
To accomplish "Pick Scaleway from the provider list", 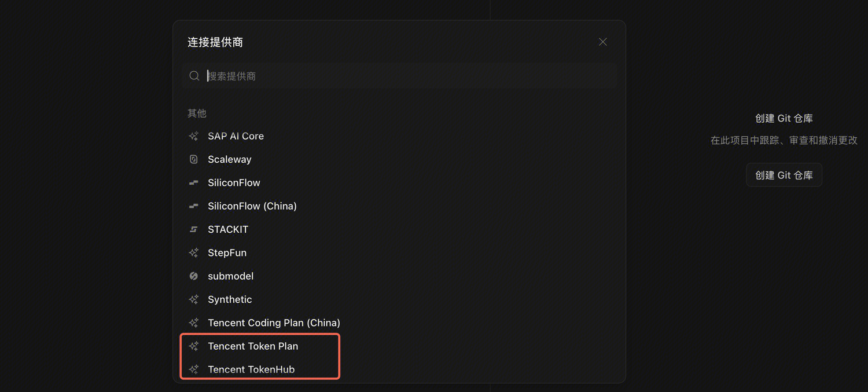I will (x=230, y=159).
